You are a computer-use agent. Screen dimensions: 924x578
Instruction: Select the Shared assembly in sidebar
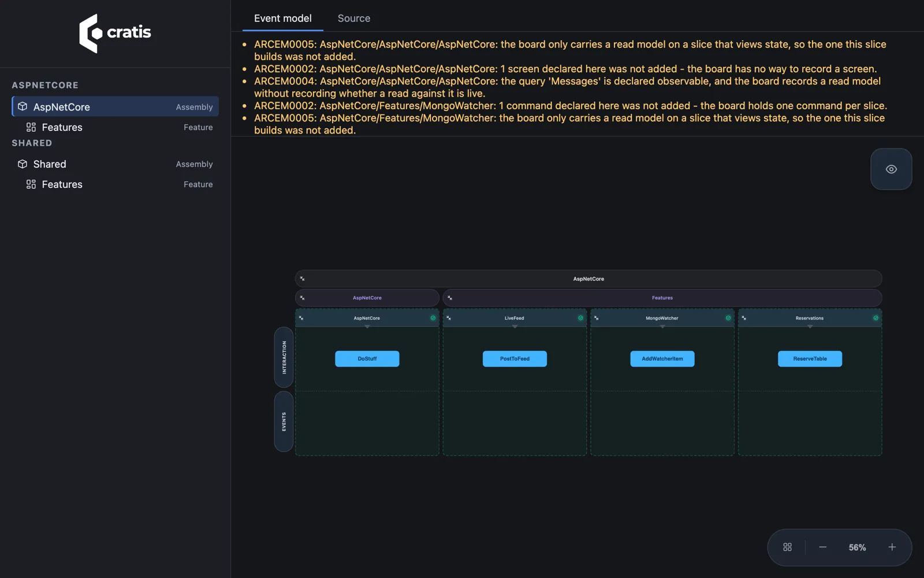115,164
